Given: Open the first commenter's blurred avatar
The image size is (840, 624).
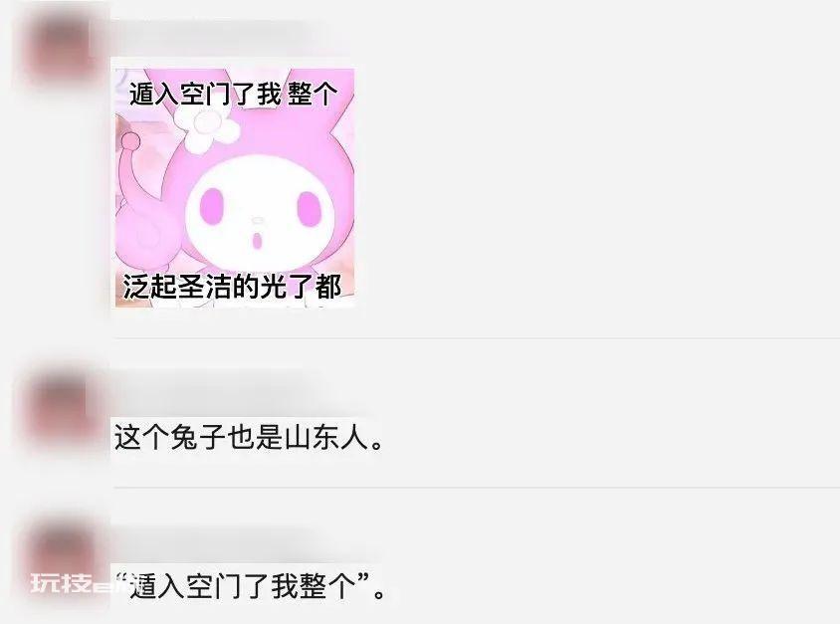Looking at the screenshot, I should [62, 46].
